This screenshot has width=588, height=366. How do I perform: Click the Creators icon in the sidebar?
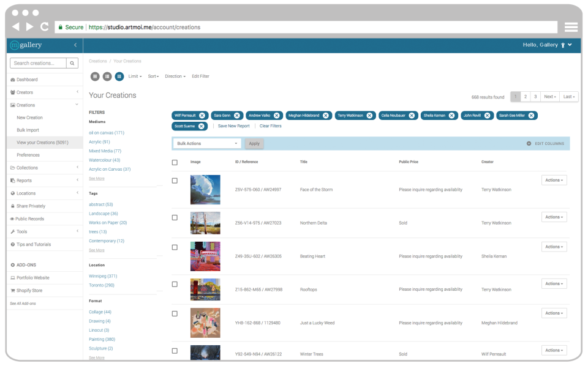point(13,92)
